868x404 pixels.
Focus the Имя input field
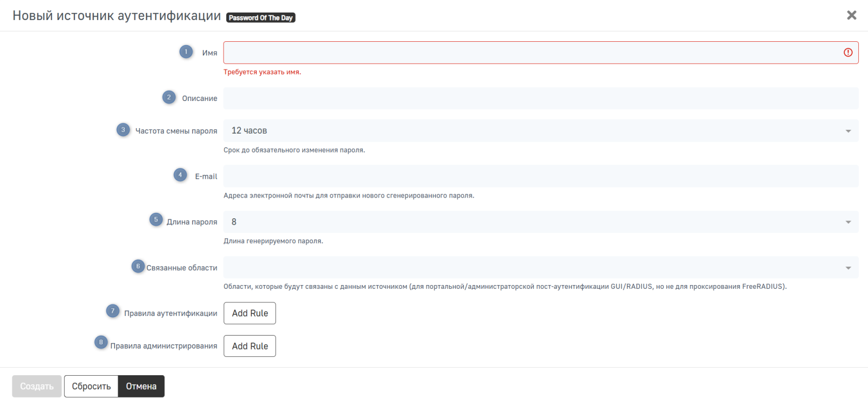(532, 53)
